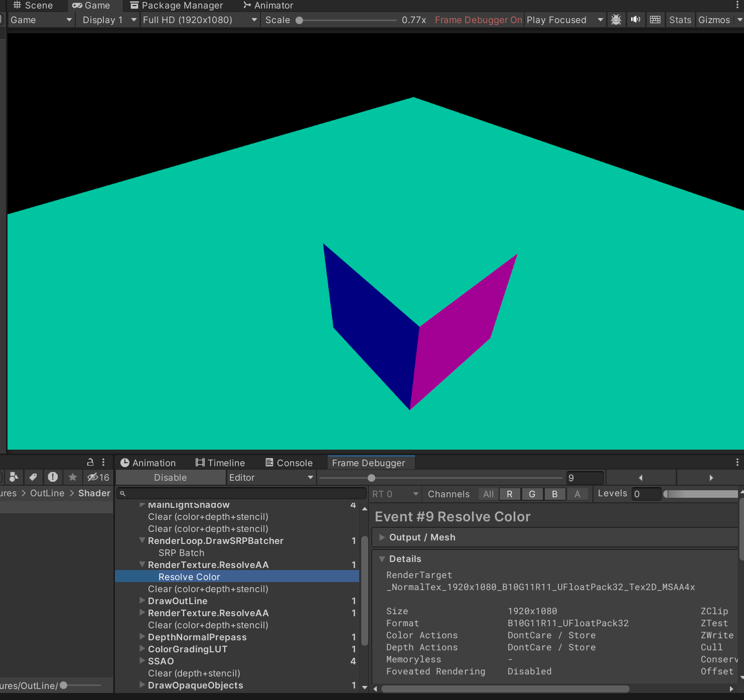The image size is (744, 700).
Task: Enable the R channel in Frame Debugger
Action: click(510, 494)
